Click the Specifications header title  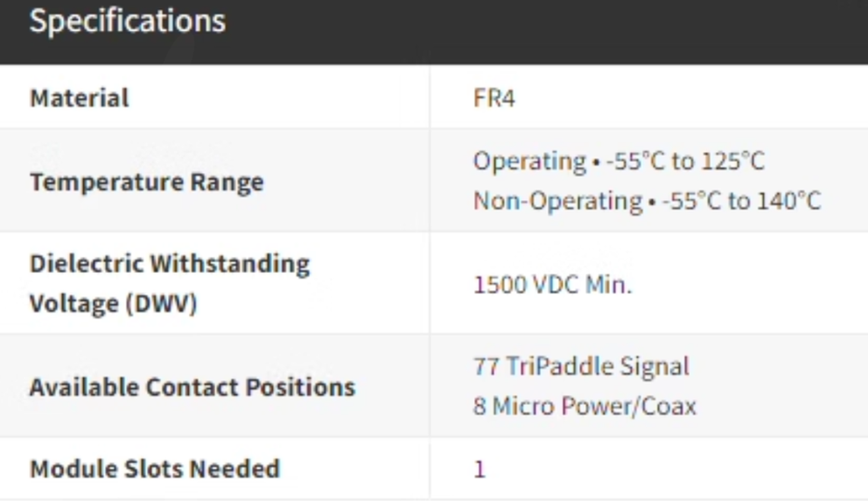pyautogui.click(x=127, y=22)
